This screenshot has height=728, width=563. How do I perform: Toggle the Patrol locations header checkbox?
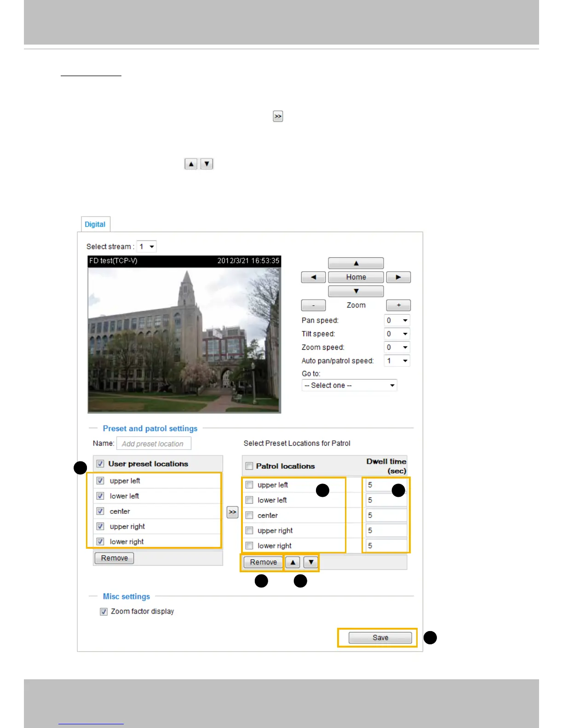(x=249, y=466)
